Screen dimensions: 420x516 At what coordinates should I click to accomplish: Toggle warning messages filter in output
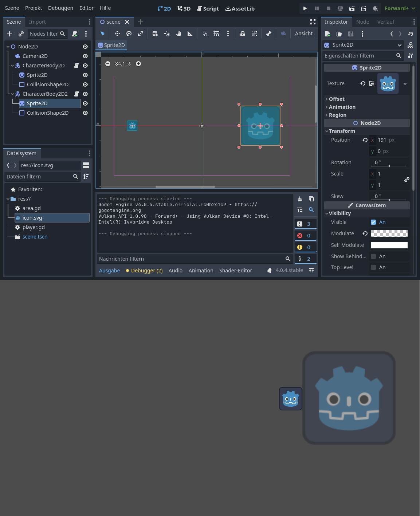point(305,247)
